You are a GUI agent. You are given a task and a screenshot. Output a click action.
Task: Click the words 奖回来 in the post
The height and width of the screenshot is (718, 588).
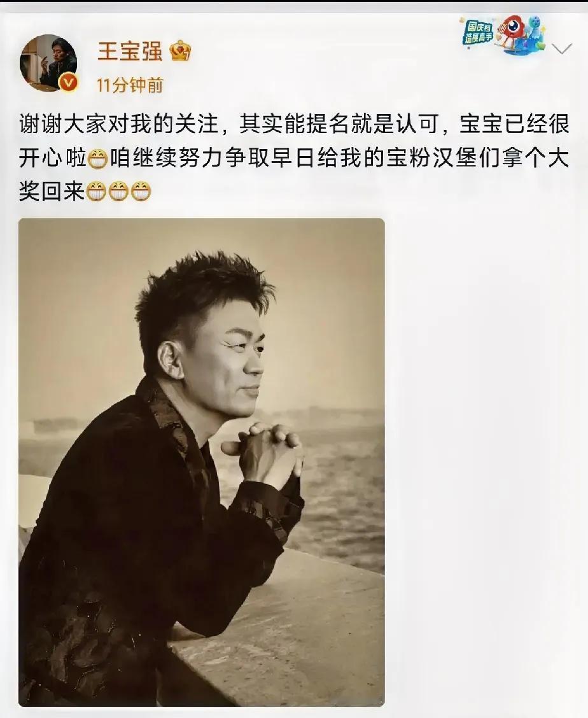52,192
